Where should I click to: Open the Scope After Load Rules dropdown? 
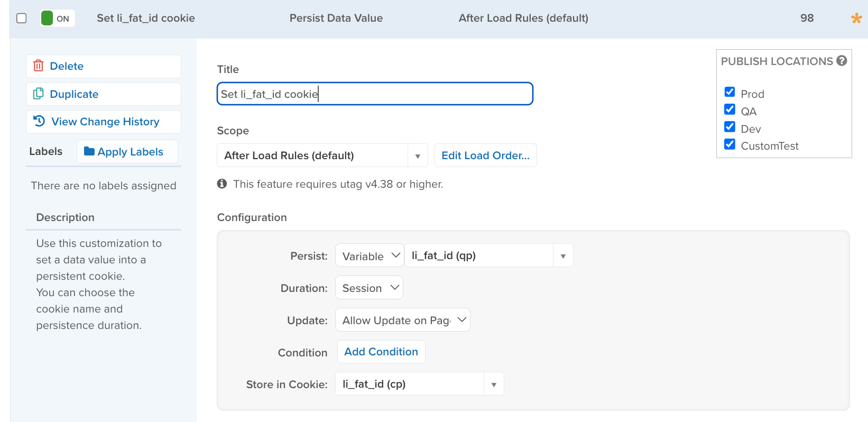(x=321, y=155)
